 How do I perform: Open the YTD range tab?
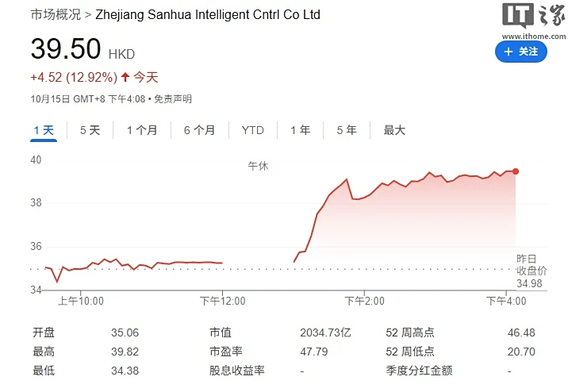pyautogui.click(x=253, y=130)
